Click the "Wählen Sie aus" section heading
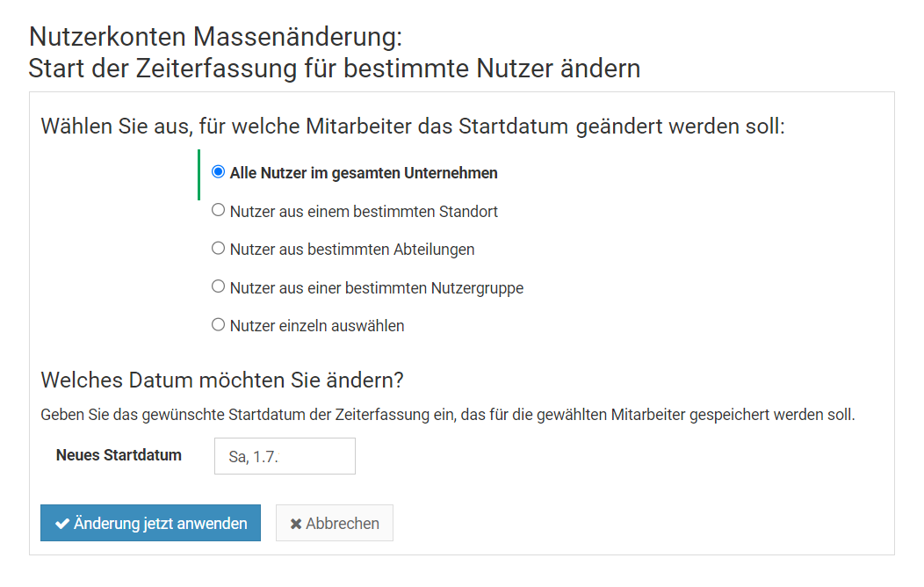Viewport: 924px width, 587px height. [412, 126]
